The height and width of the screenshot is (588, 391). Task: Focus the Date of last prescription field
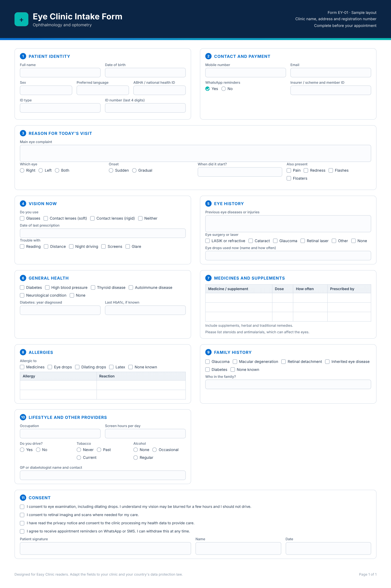(x=103, y=233)
